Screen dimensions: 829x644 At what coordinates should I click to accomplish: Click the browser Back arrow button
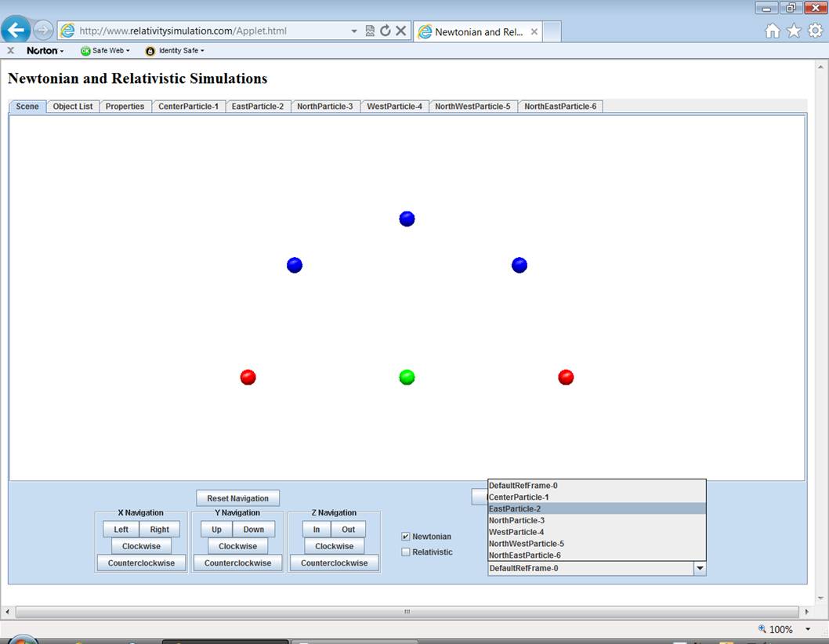click(x=16, y=31)
